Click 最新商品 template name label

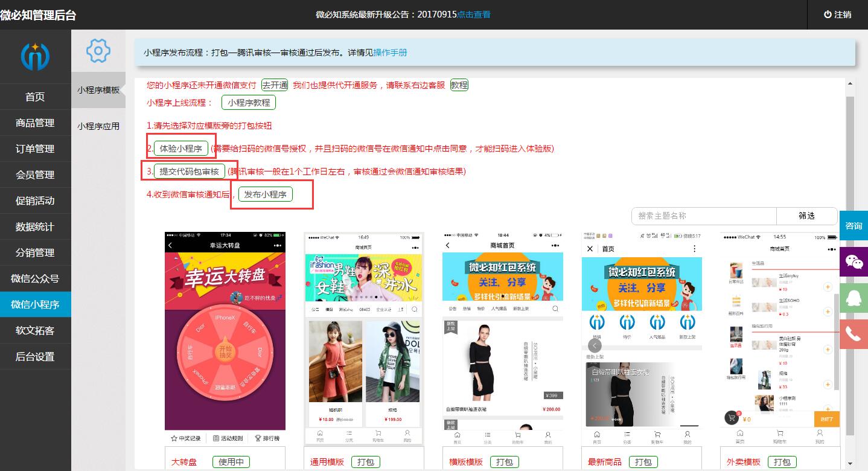(605, 462)
